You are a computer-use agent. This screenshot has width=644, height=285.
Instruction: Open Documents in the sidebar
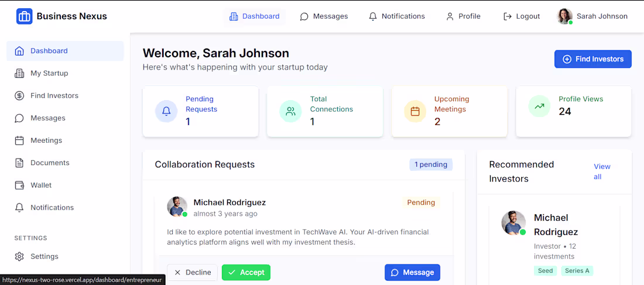[65, 163]
